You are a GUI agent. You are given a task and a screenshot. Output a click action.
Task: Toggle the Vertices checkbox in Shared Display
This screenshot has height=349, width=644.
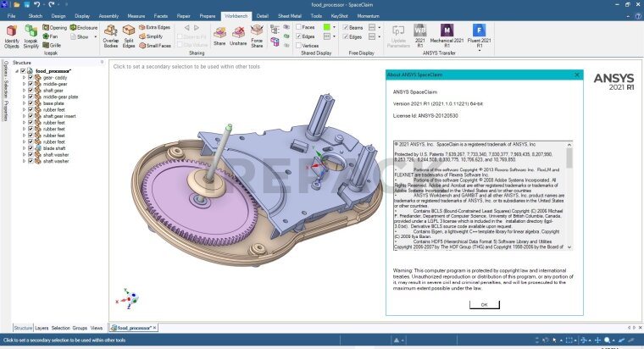[x=299, y=47]
